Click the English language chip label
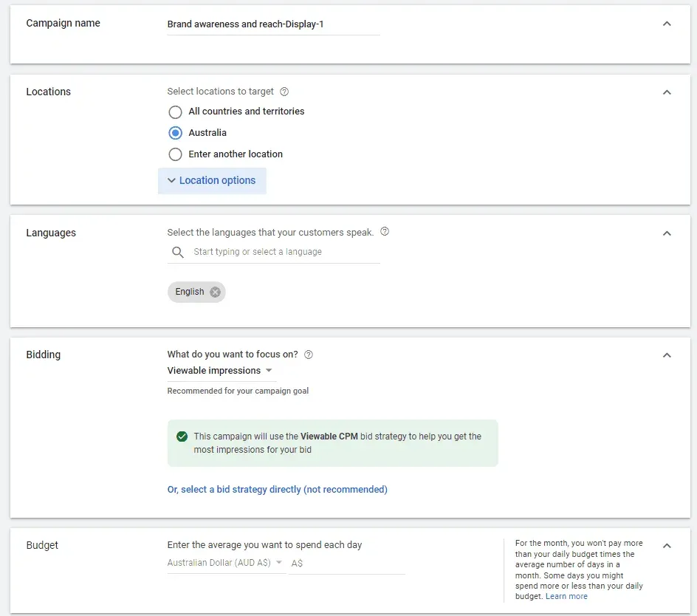 coord(190,292)
